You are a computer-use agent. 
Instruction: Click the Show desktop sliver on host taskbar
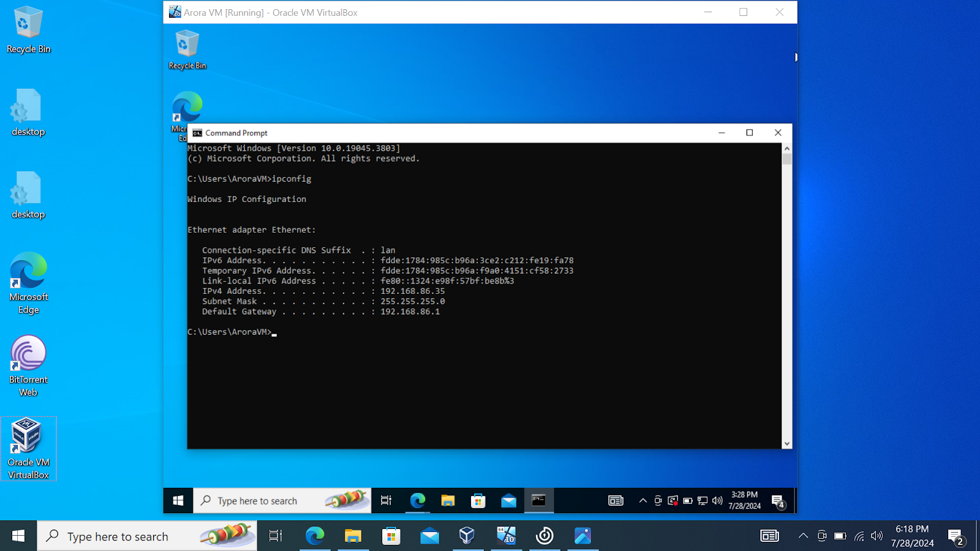click(x=978, y=536)
